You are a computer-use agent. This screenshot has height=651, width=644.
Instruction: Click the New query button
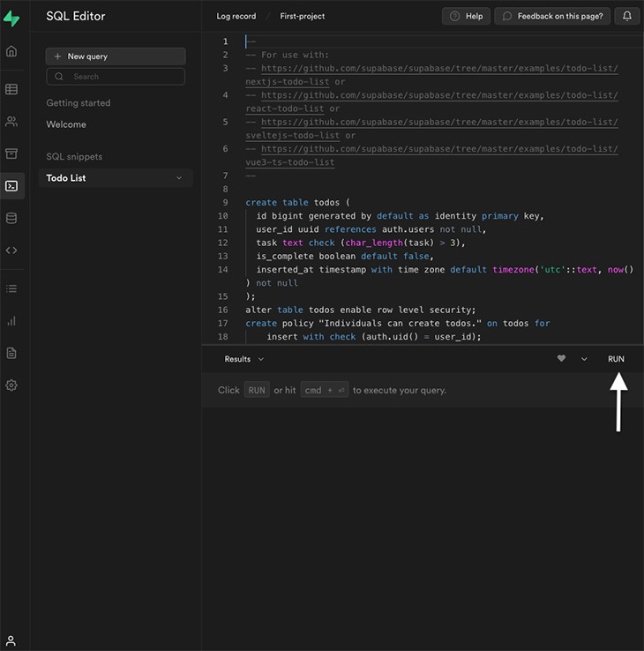pos(116,56)
